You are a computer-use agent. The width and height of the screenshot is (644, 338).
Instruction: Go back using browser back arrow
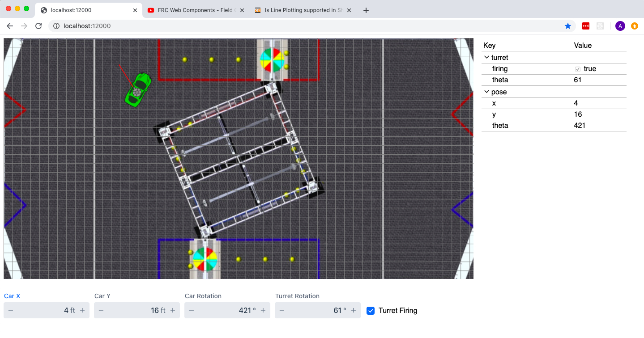(x=10, y=26)
